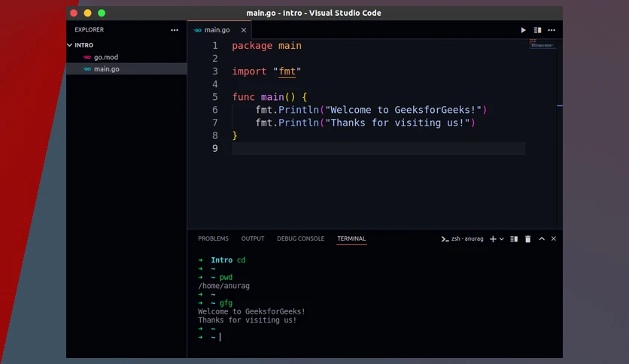Open go.mod in the explorer
The width and height of the screenshot is (629, 364).
pos(106,57)
